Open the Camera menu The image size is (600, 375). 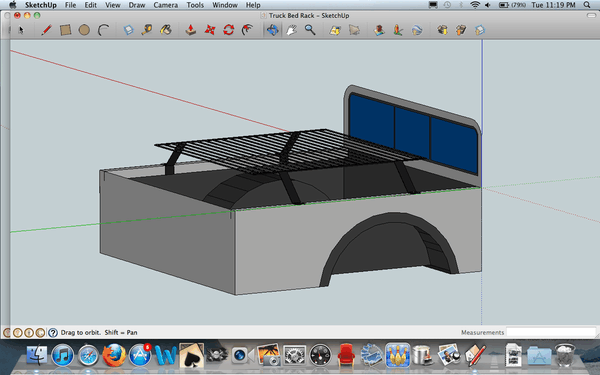165,5
